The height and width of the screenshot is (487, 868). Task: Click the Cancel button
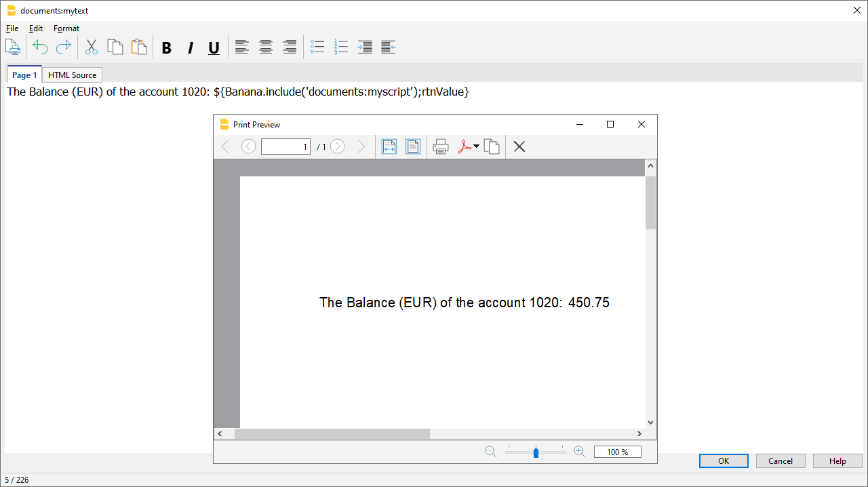click(x=781, y=461)
